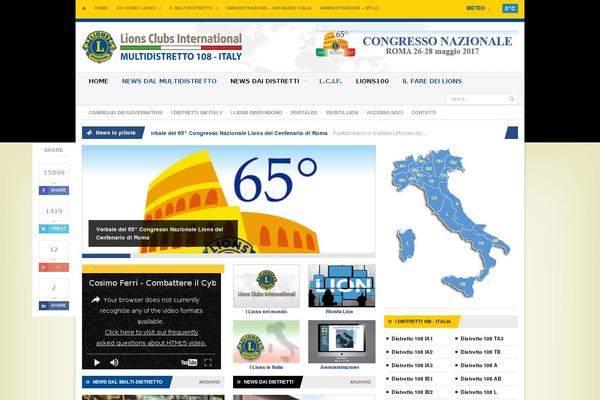Open Distretto 108 L
Image resolution: width=600 pixels, height=400 pixels.
pos(479,392)
